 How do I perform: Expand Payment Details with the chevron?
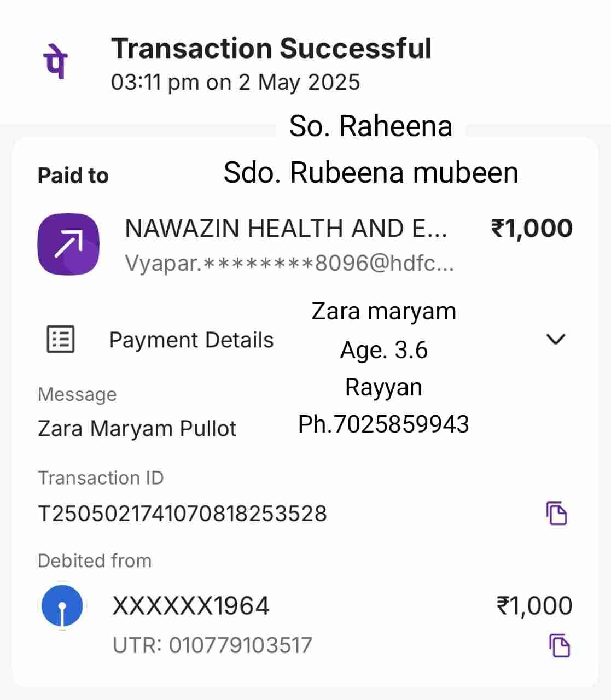(555, 339)
